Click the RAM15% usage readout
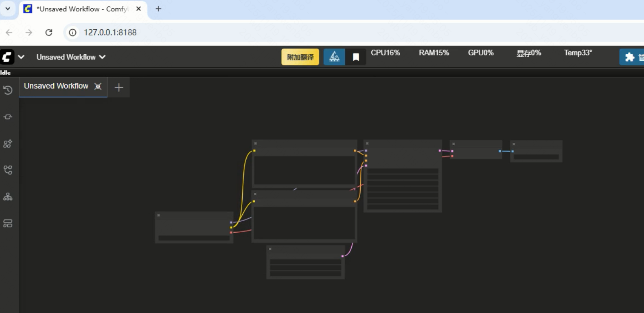 [434, 53]
